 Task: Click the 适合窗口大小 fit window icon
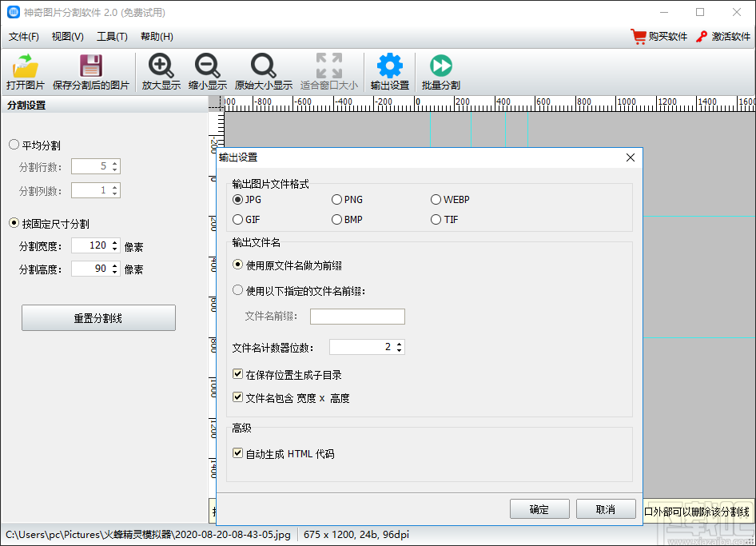[x=329, y=66]
